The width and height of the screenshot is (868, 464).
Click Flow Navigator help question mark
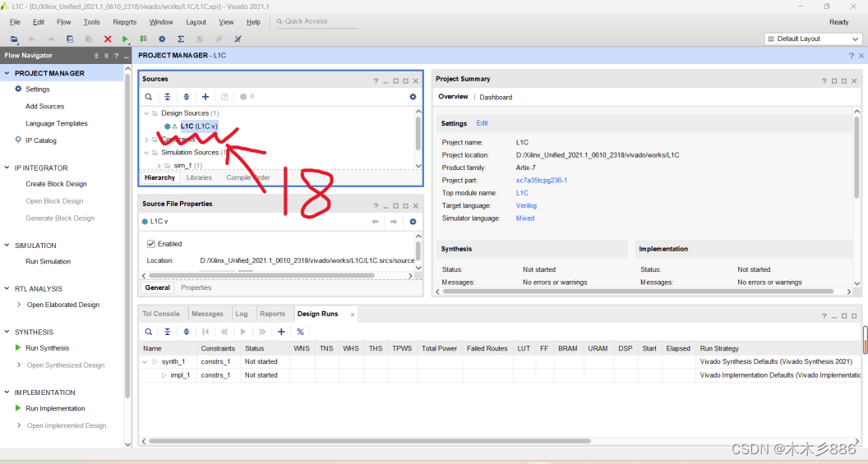click(x=116, y=55)
